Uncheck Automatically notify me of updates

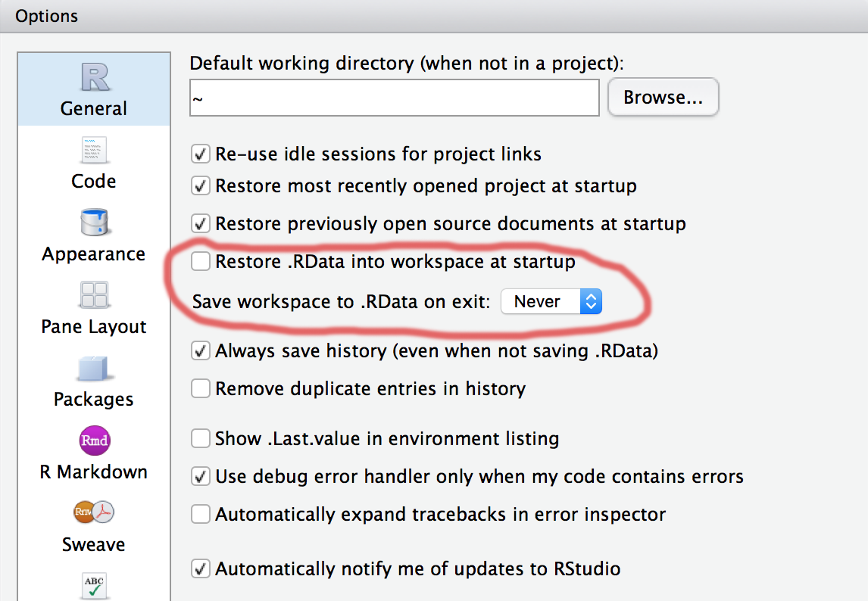[x=201, y=568]
